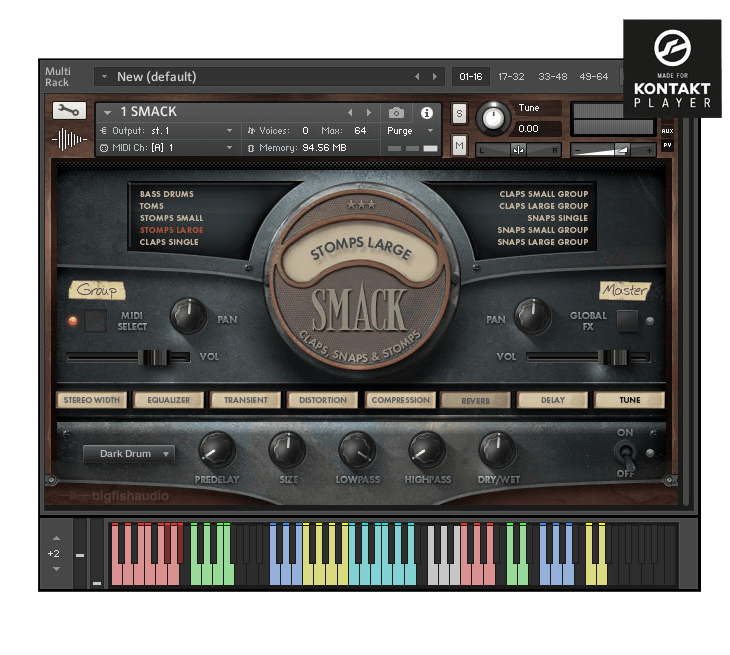Click the waveform icon under the wrench
The height and width of the screenshot is (655, 730).
[x=69, y=139]
